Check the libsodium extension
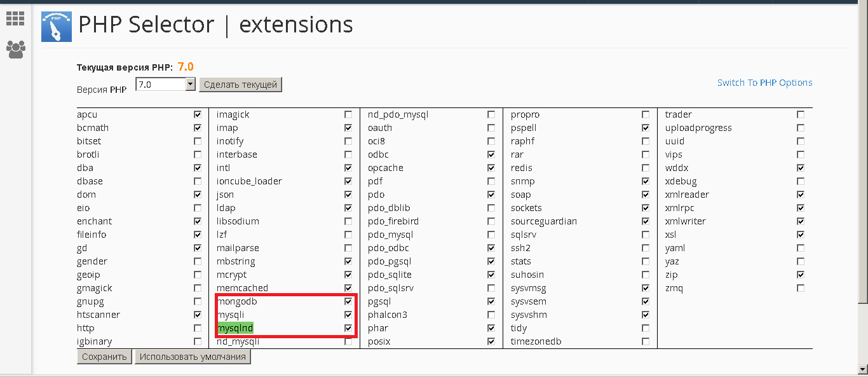This screenshot has width=868, height=377. pos(348,221)
